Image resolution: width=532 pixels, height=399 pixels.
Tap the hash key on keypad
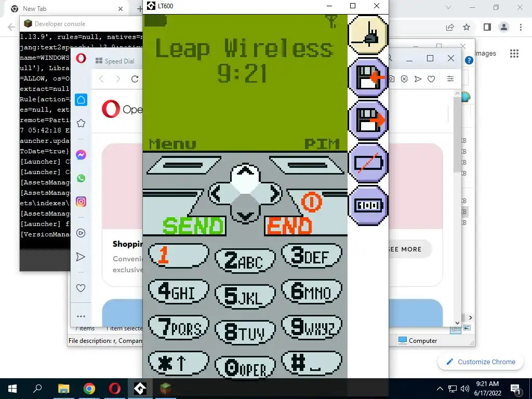pyautogui.click(x=312, y=363)
